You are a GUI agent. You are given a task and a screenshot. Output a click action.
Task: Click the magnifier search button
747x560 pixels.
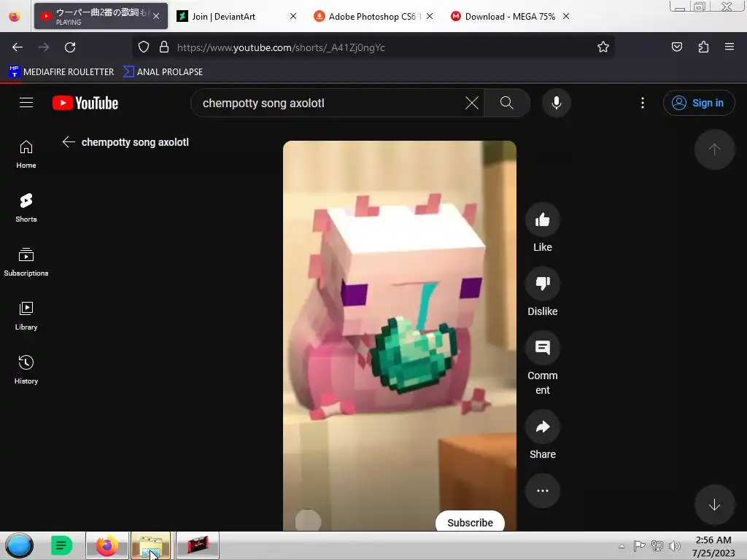507,103
